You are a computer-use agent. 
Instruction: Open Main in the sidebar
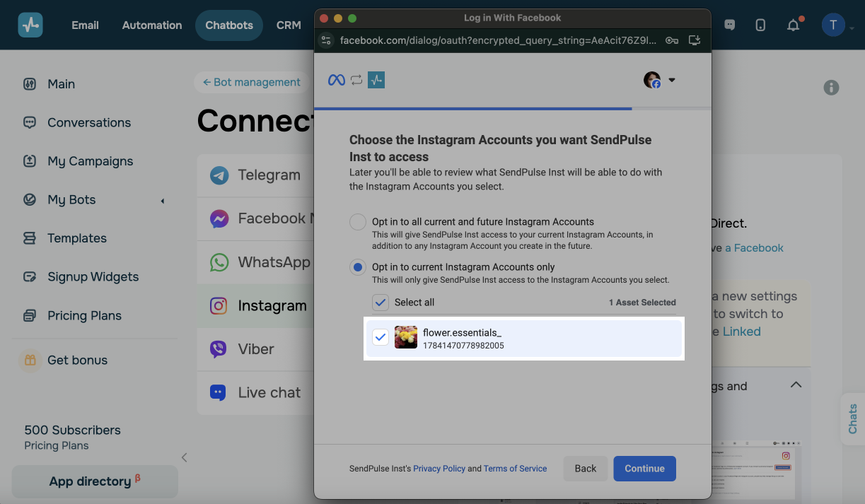point(61,83)
